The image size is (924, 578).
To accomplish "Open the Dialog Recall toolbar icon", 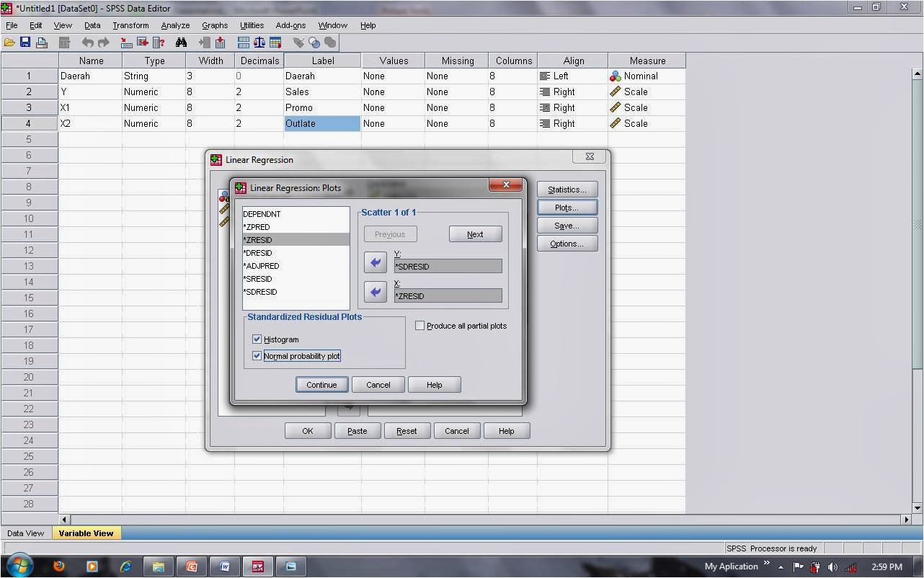I will (64, 43).
